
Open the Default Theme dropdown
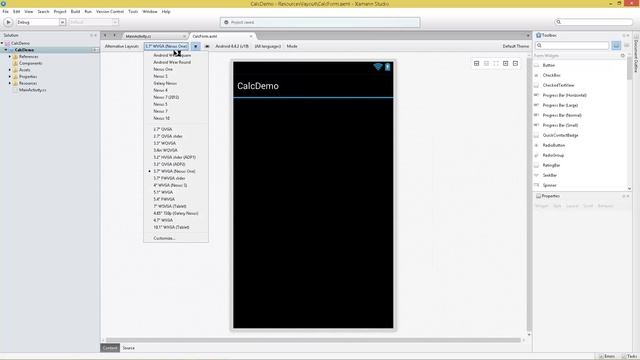[516, 46]
